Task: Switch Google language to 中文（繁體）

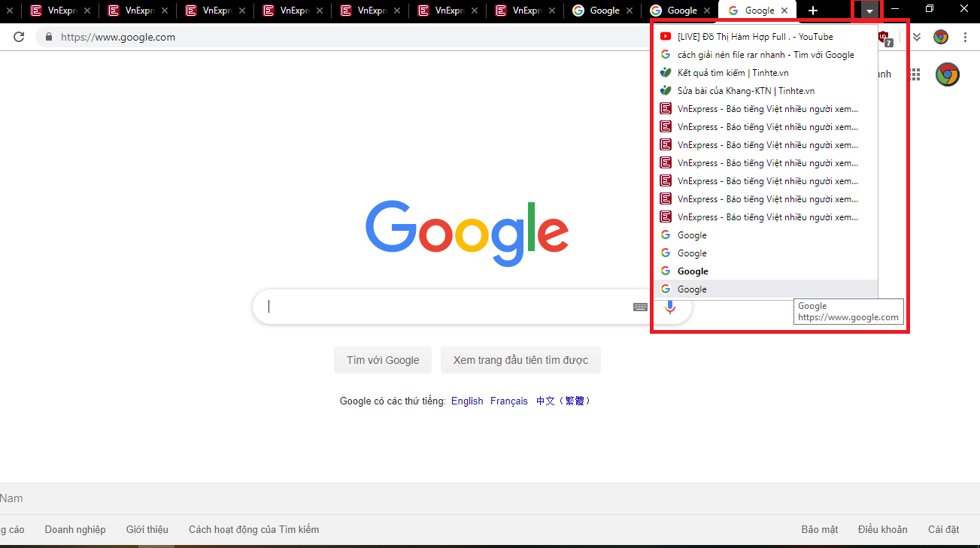Action: pos(564,401)
